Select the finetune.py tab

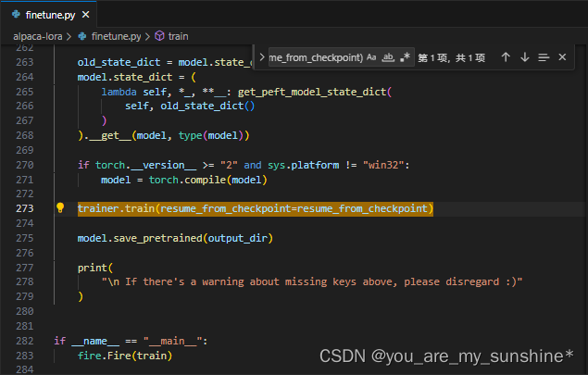pyautogui.click(x=49, y=14)
